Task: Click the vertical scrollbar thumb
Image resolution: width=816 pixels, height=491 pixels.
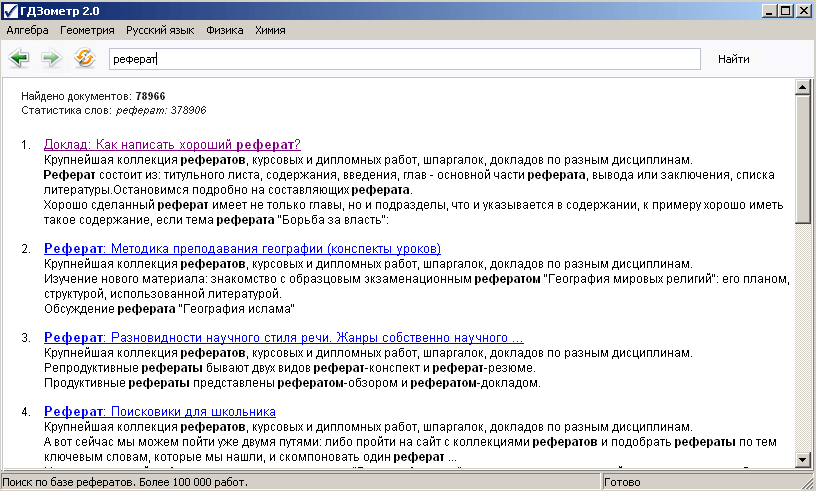Action: pyautogui.click(x=802, y=159)
